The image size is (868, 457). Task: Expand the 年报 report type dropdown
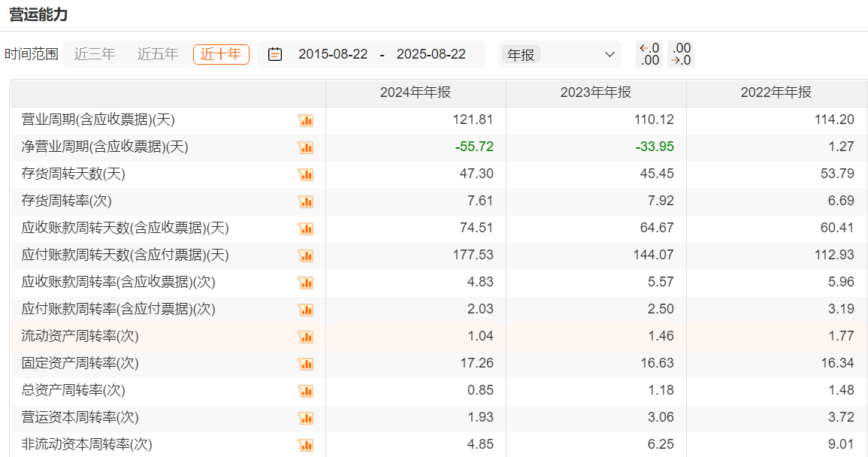(x=560, y=54)
